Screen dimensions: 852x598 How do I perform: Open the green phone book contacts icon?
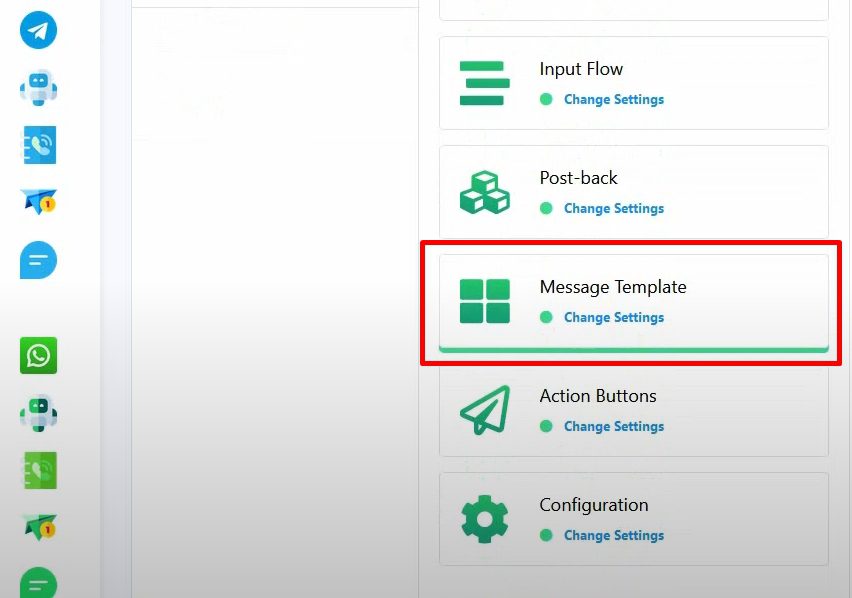[38, 470]
